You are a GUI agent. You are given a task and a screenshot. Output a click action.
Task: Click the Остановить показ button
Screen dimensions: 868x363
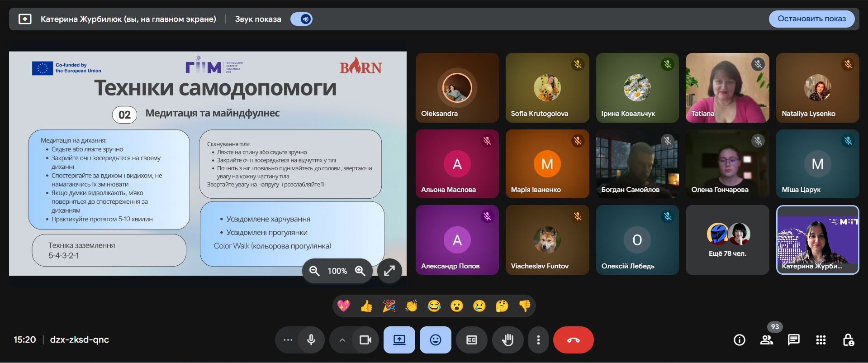811,19
